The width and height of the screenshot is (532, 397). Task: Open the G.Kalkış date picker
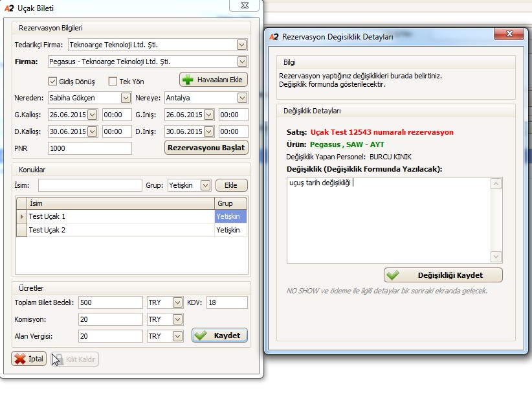click(x=93, y=115)
